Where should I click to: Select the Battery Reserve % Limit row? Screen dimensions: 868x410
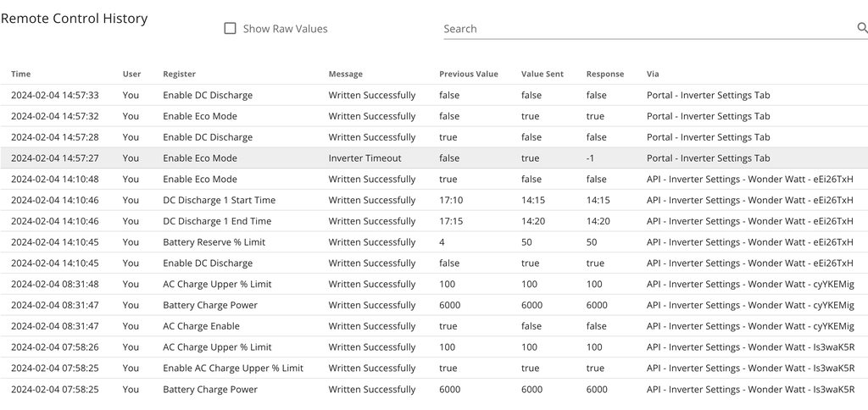click(214, 242)
